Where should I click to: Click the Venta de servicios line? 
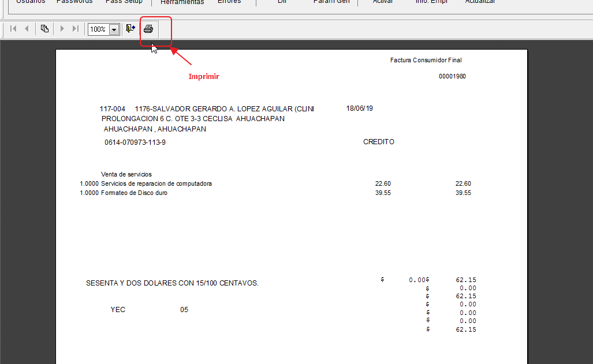point(126,174)
